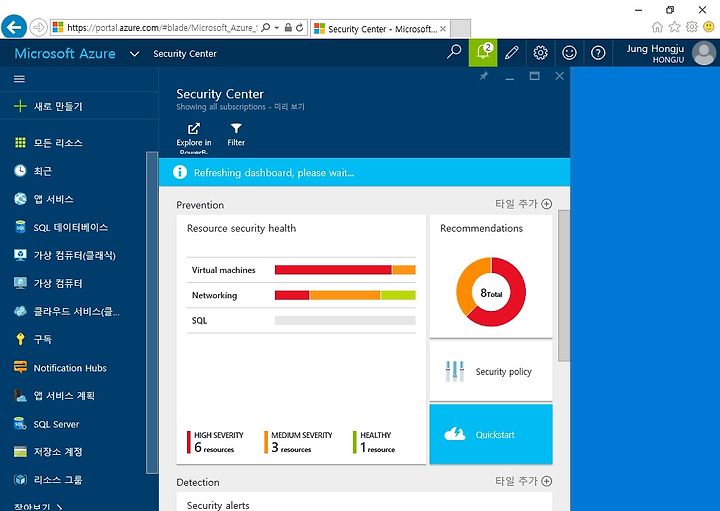Open the Security policy tile
720x511 pixels.
coord(491,371)
